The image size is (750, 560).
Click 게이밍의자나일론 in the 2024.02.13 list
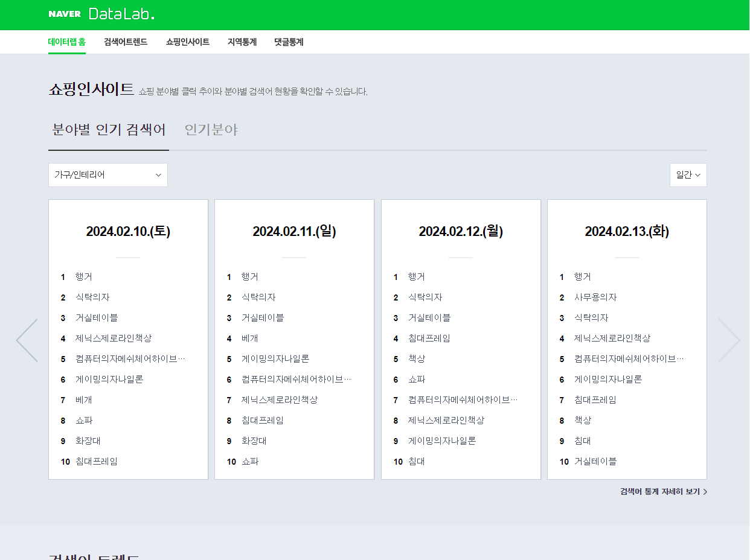coord(608,380)
